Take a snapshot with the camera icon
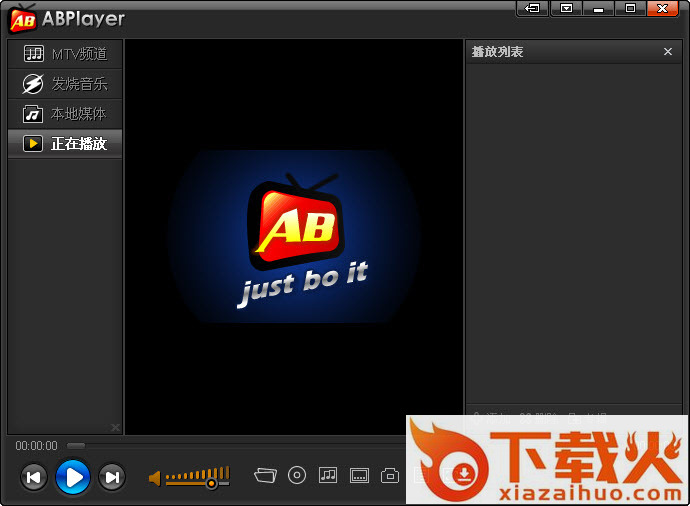This screenshot has width=690, height=506. click(390, 476)
